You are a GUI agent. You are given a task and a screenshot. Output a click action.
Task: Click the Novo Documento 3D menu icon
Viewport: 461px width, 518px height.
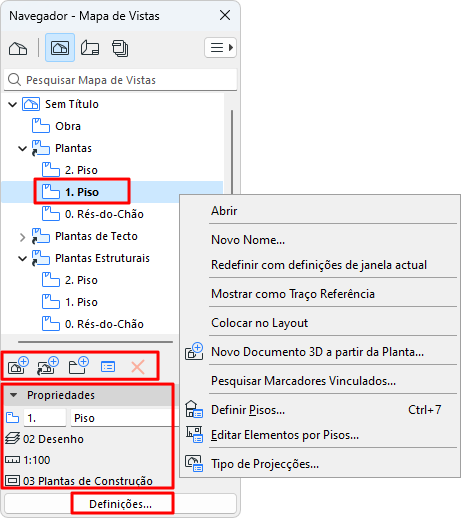tap(194, 351)
